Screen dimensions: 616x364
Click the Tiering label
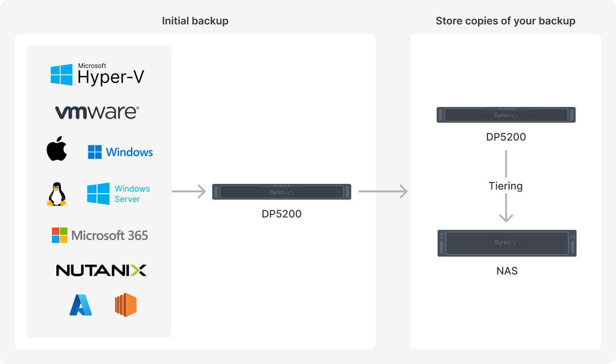(506, 186)
